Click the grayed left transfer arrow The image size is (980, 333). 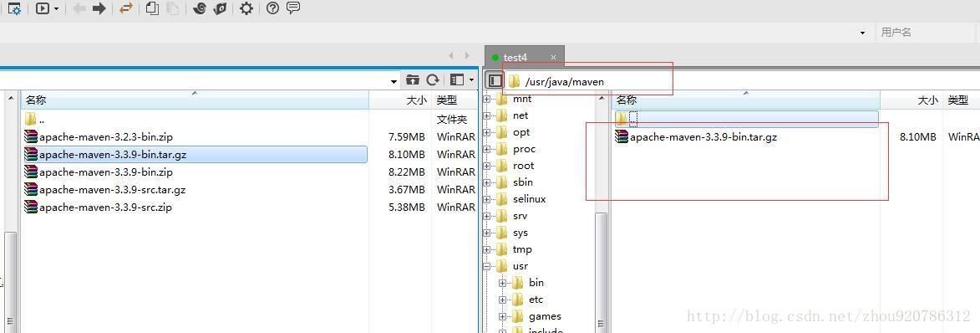(79, 8)
